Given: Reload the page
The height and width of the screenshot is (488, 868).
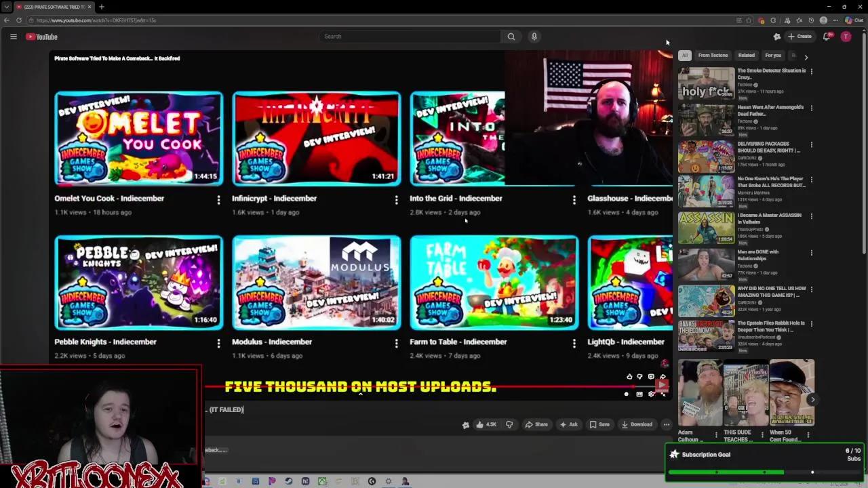Looking at the screenshot, I should [x=19, y=20].
